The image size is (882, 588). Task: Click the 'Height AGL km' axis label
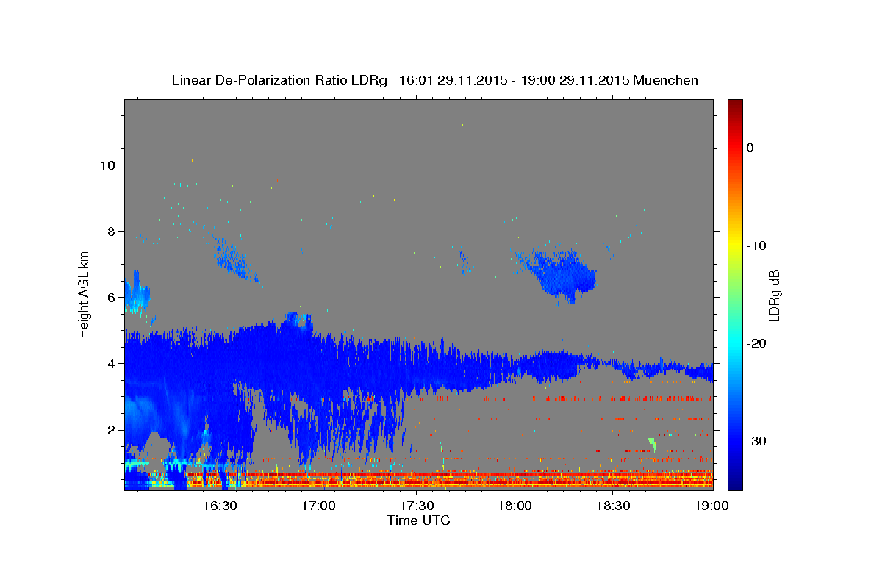point(85,295)
